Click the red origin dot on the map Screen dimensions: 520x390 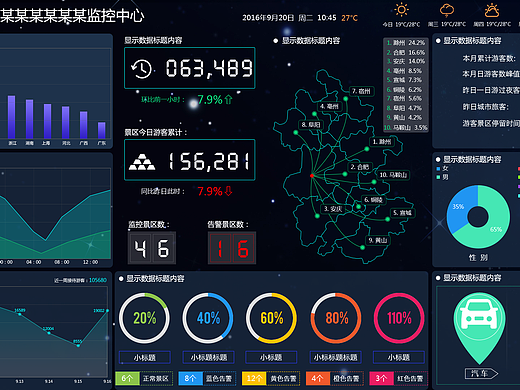(312, 175)
